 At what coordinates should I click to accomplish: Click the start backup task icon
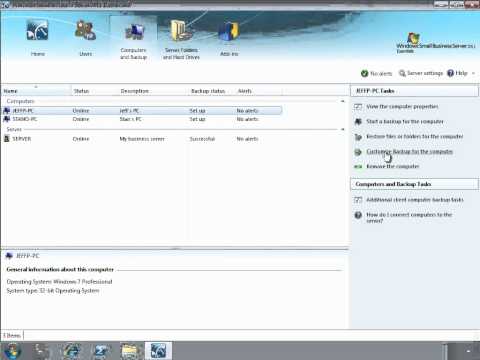(x=358, y=122)
